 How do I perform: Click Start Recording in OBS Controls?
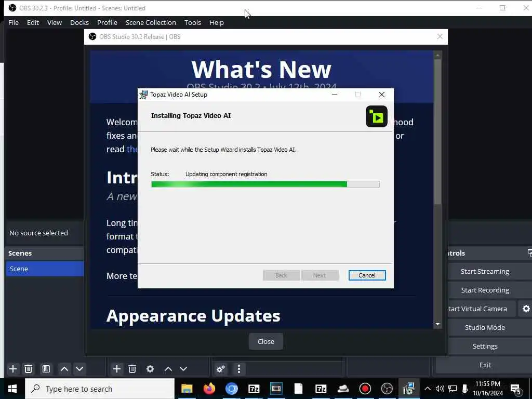point(485,290)
